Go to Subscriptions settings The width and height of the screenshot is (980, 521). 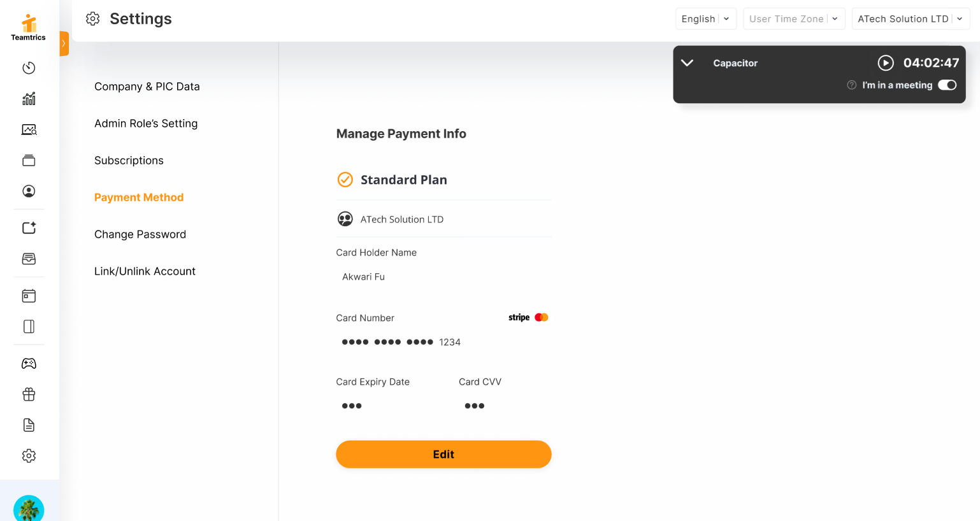pyautogui.click(x=129, y=161)
